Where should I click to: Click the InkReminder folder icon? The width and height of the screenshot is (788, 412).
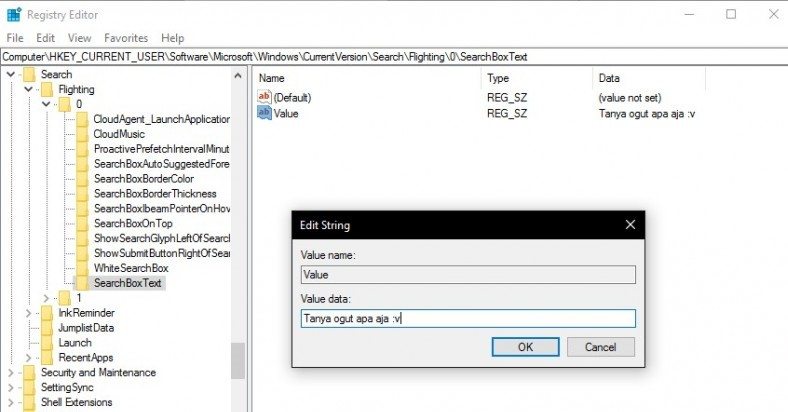point(47,313)
